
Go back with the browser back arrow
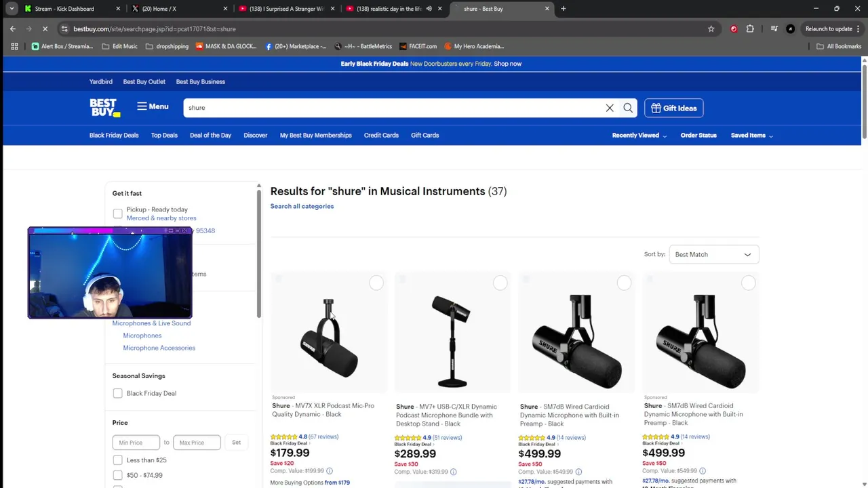click(x=13, y=28)
